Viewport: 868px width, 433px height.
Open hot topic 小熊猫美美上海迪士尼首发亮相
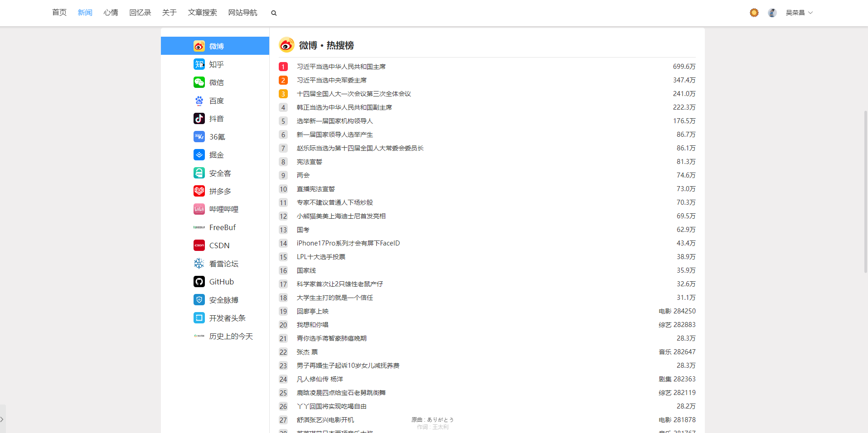point(341,216)
